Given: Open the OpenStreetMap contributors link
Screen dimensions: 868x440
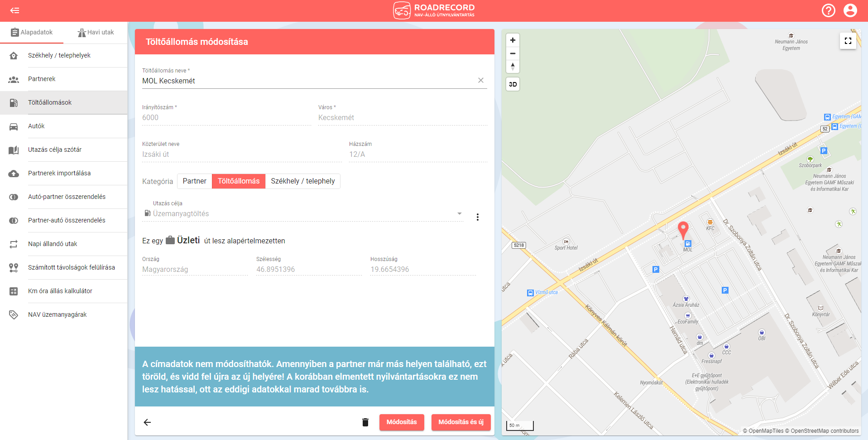Looking at the screenshot, I should pos(822,431).
